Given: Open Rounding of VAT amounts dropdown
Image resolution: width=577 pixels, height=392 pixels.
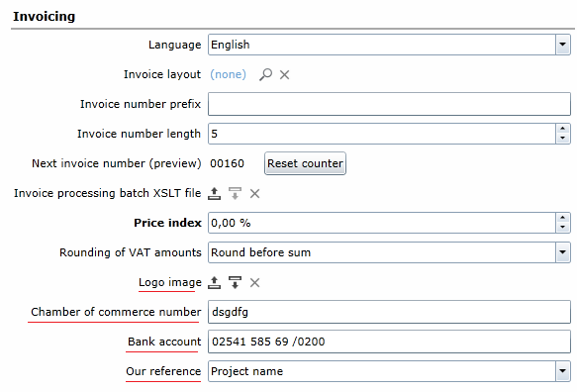Looking at the screenshot, I should [x=562, y=252].
